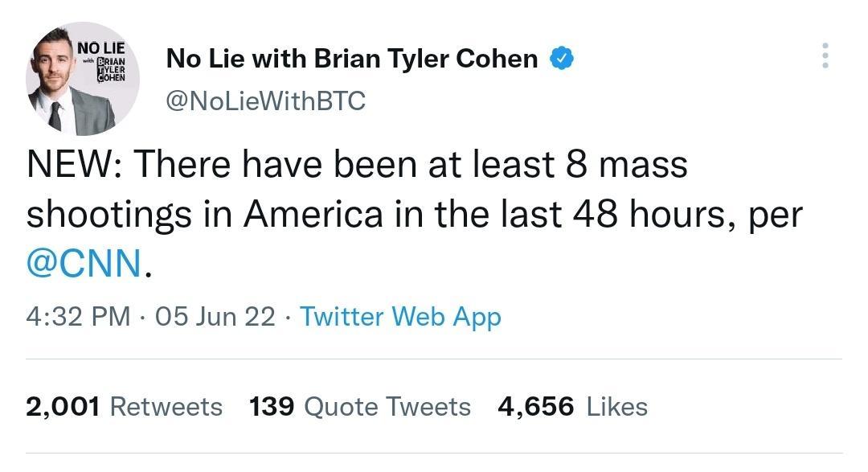The height and width of the screenshot is (472, 868).
Task: Click the verified badge next to the name
Action: tap(560, 57)
